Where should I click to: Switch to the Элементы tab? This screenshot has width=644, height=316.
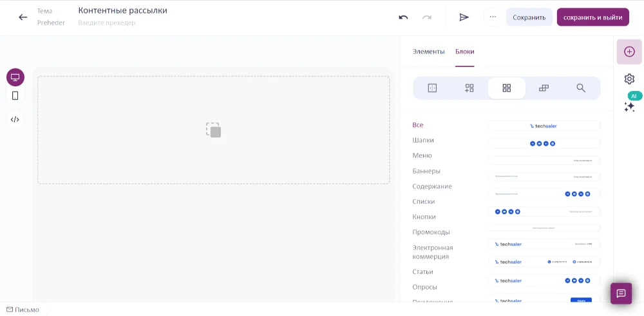(428, 52)
